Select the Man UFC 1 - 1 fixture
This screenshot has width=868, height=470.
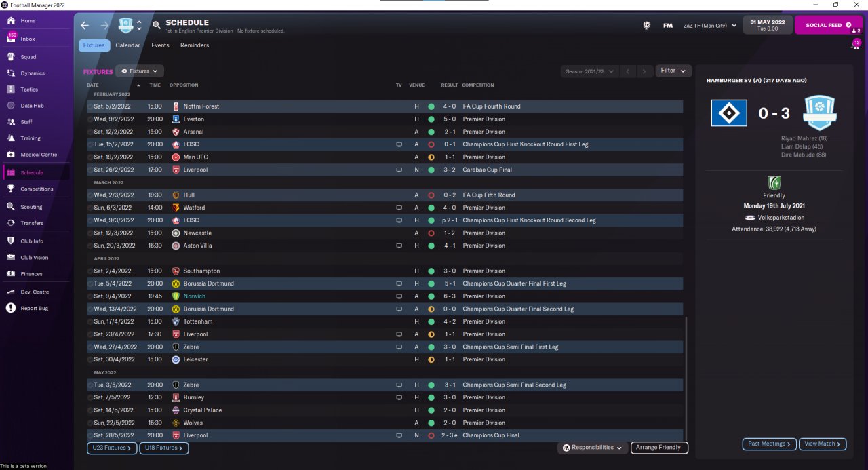[384, 157]
